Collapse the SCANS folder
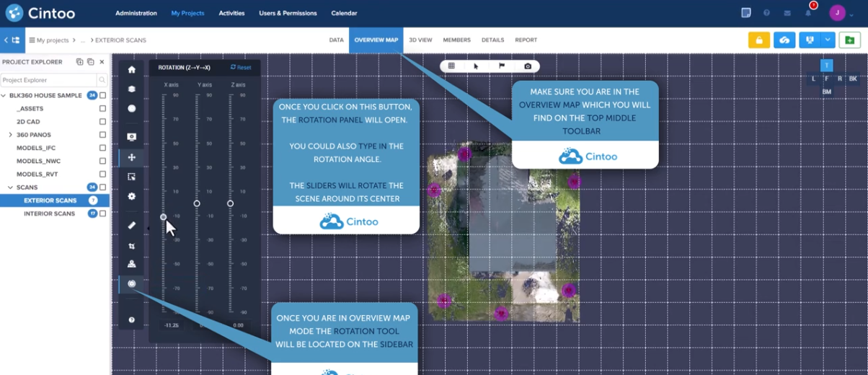 coord(10,187)
